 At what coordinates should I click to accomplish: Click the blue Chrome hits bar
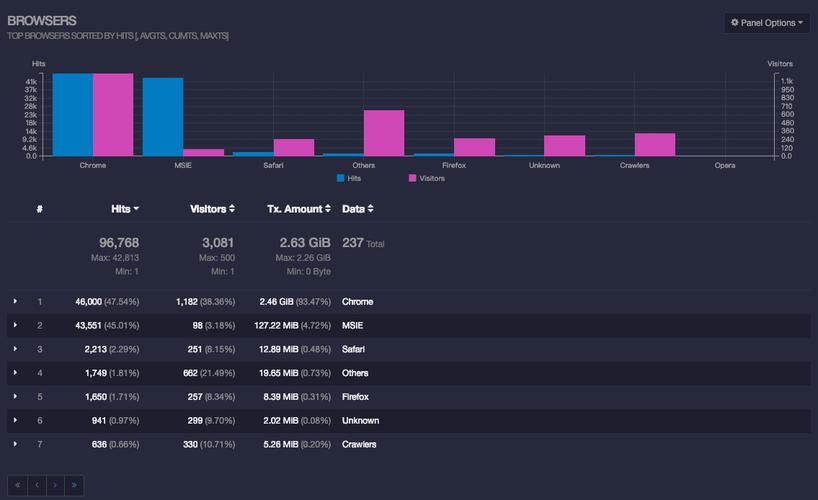tap(73, 114)
